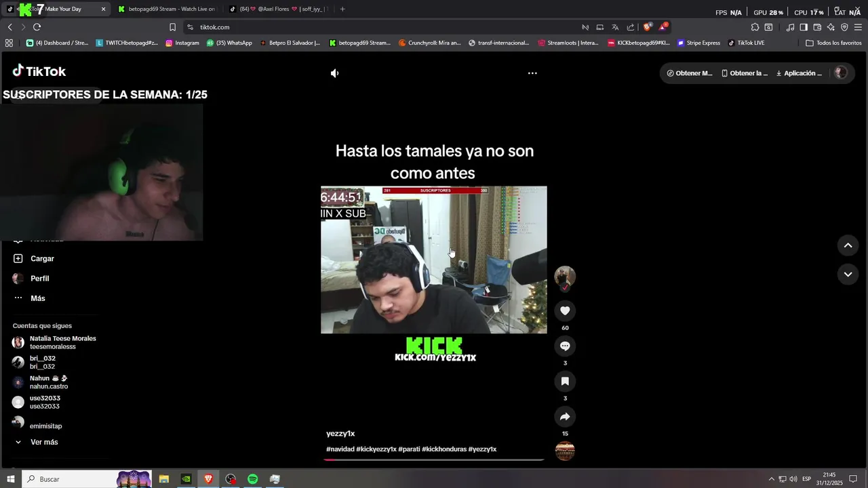The height and width of the screenshot is (488, 868).
Task: Reload the page
Action: pos(37,27)
